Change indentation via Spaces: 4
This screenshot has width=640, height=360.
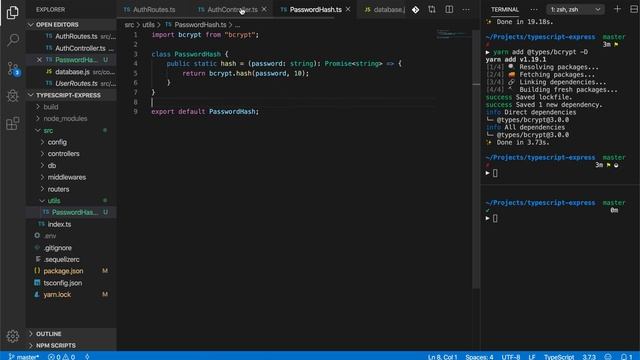point(479,357)
